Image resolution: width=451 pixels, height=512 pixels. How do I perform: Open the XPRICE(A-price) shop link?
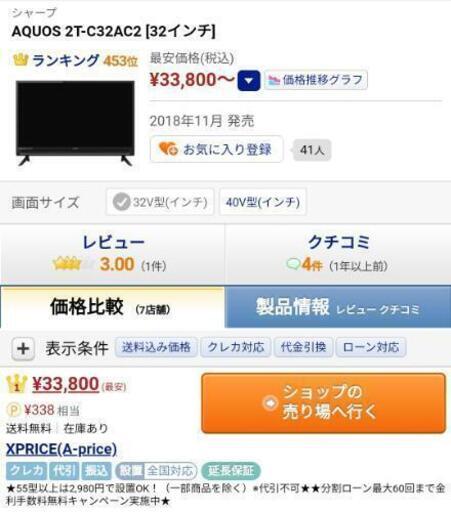[x=61, y=449]
